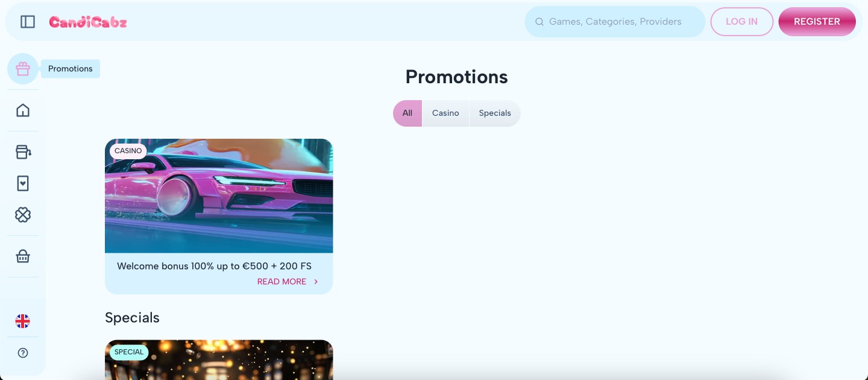Select the clover icon in sidebar

tap(23, 215)
